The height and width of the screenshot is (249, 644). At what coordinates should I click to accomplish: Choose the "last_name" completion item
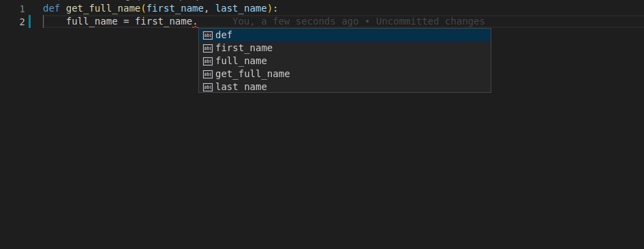[345, 86]
